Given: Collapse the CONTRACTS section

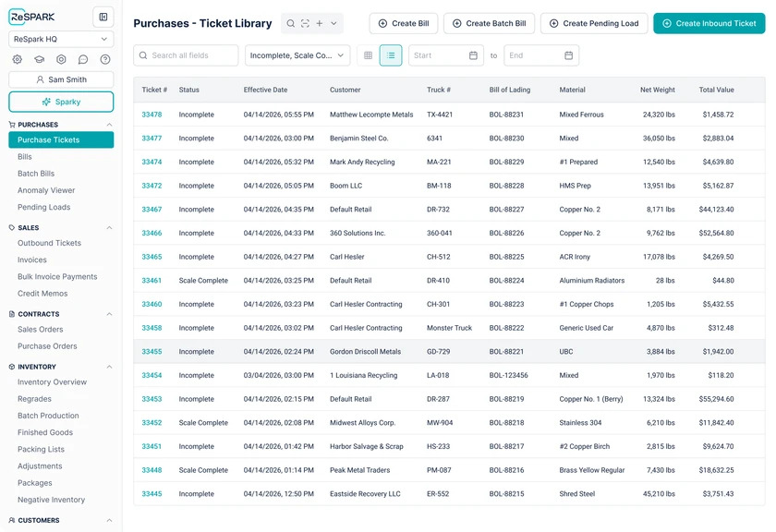Looking at the screenshot, I should (x=109, y=314).
